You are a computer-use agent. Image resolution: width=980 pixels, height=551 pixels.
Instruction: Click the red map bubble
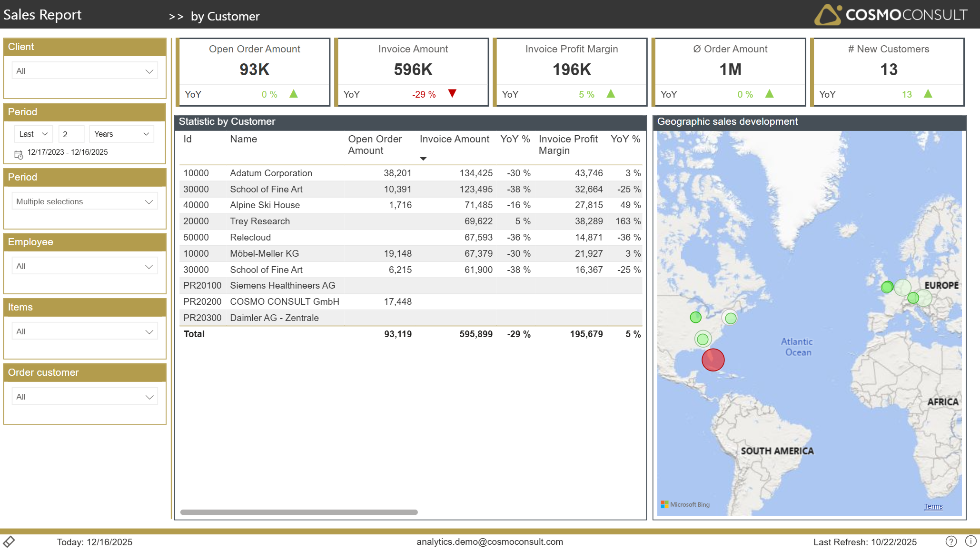coord(713,360)
